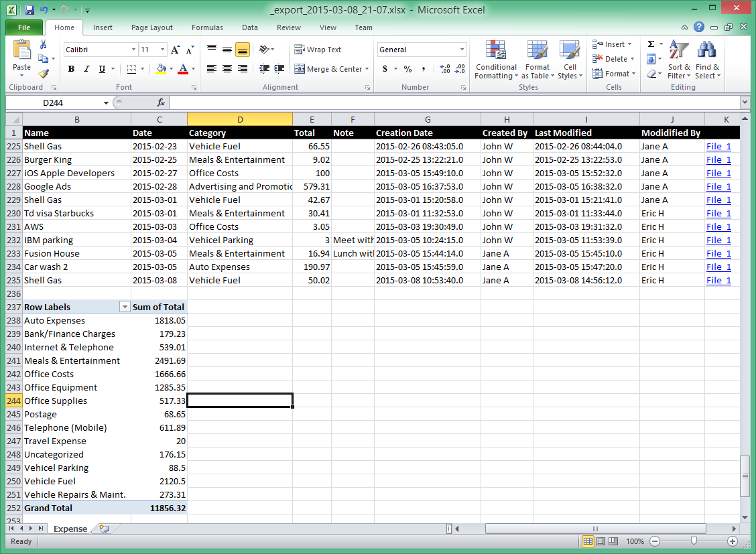Switch to the Page Layout tab
Screen dimensions: 756x554
point(152,27)
